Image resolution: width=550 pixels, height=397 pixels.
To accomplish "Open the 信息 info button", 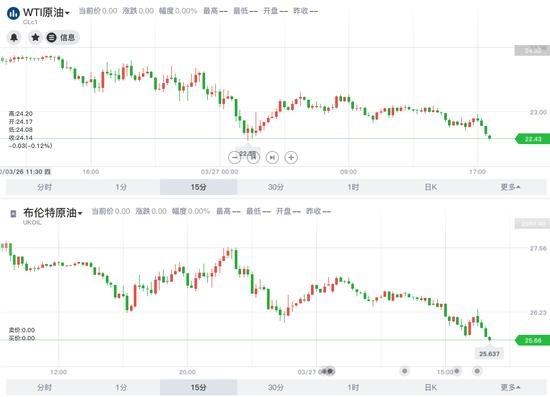I will coord(62,38).
